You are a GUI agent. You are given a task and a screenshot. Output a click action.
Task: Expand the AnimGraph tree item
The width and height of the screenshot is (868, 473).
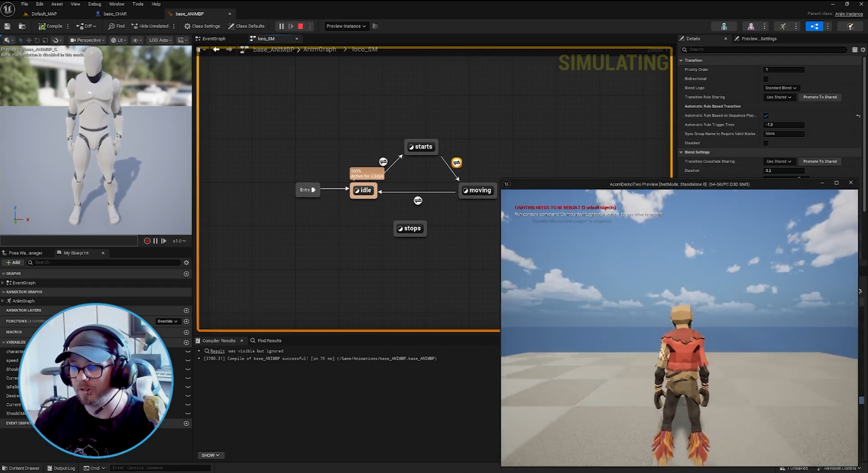[3, 301]
